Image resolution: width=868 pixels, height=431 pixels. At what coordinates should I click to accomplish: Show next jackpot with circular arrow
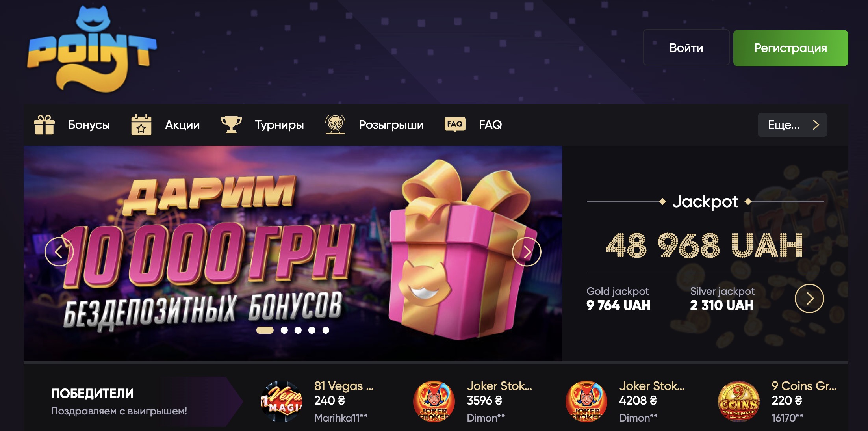tap(809, 299)
